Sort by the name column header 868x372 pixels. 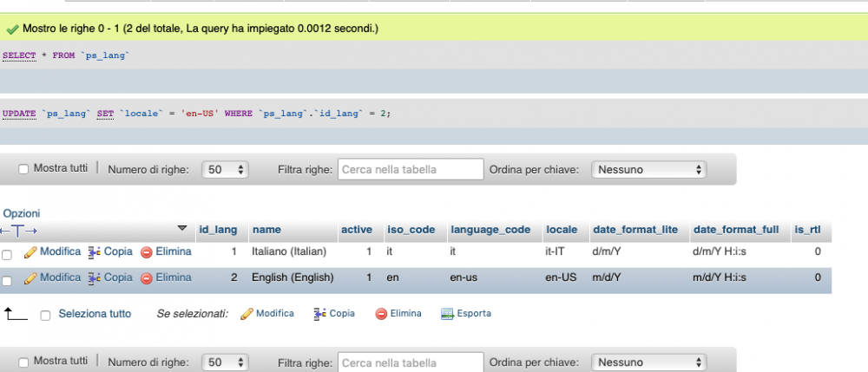click(266, 230)
